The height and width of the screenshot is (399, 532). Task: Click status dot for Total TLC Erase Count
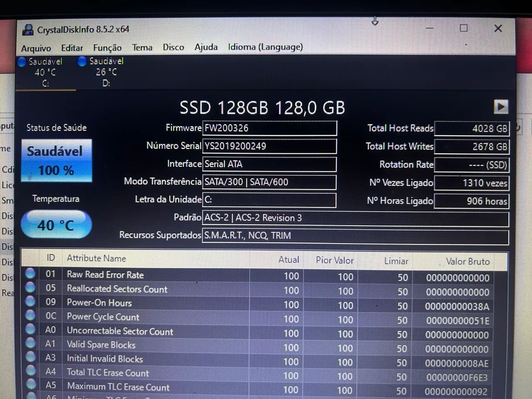[x=30, y=370]
